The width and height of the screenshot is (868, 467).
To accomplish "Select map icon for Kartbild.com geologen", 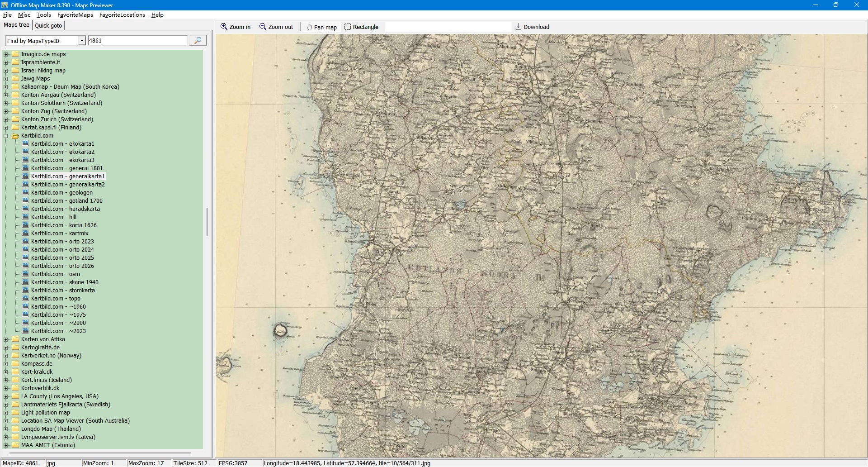I will (x=25, y=192).
